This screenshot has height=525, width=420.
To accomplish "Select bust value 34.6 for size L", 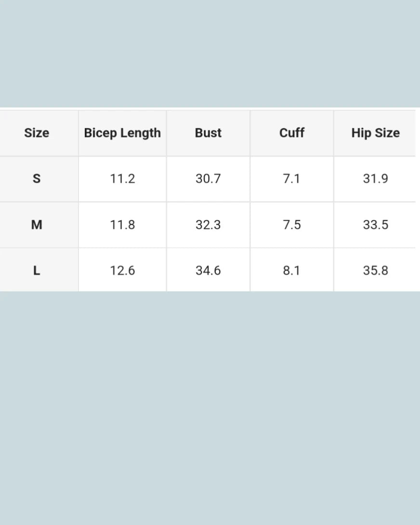I will (x=208, y=270).
